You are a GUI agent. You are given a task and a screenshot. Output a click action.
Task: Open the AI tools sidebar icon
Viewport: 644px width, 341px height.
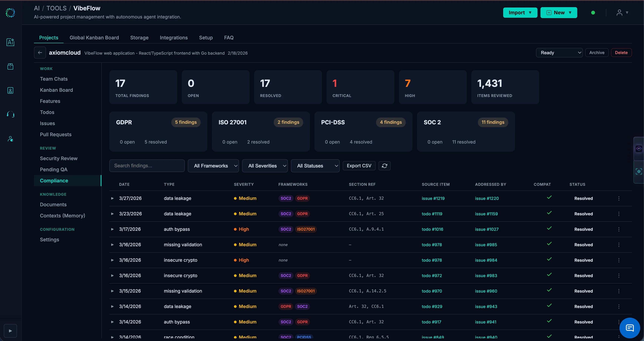[x=10, y=42]
